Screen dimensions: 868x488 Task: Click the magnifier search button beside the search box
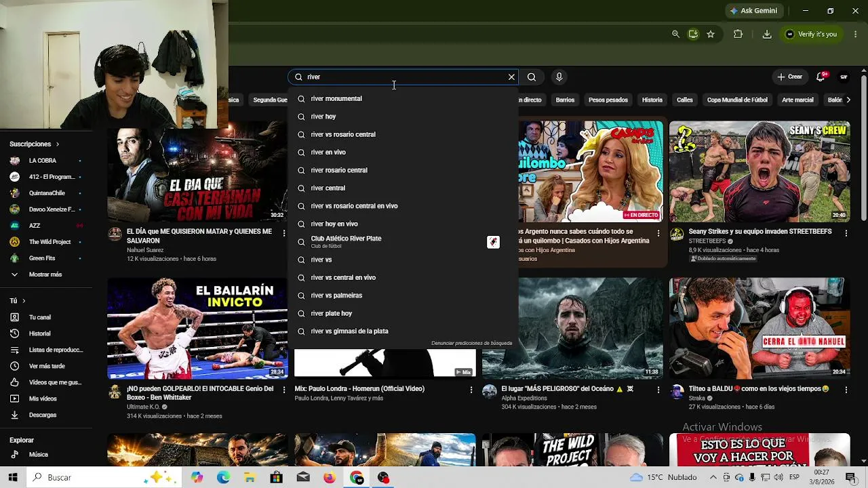[532, 77]
